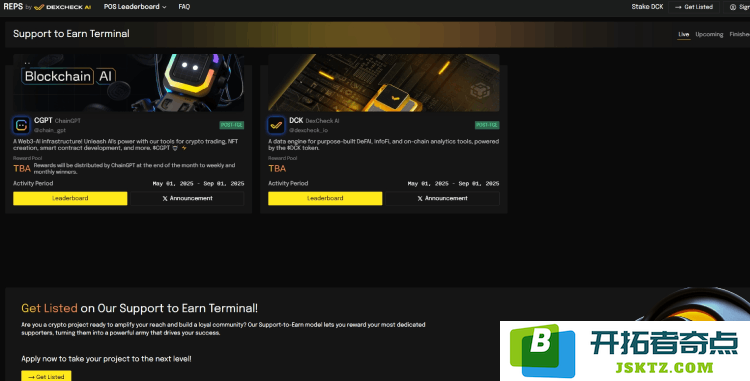The width and height of the screenshot is (750, 381).
Task: Open ChainGPT Leaderboard yellow button
Action: click(x=70, y=198)
